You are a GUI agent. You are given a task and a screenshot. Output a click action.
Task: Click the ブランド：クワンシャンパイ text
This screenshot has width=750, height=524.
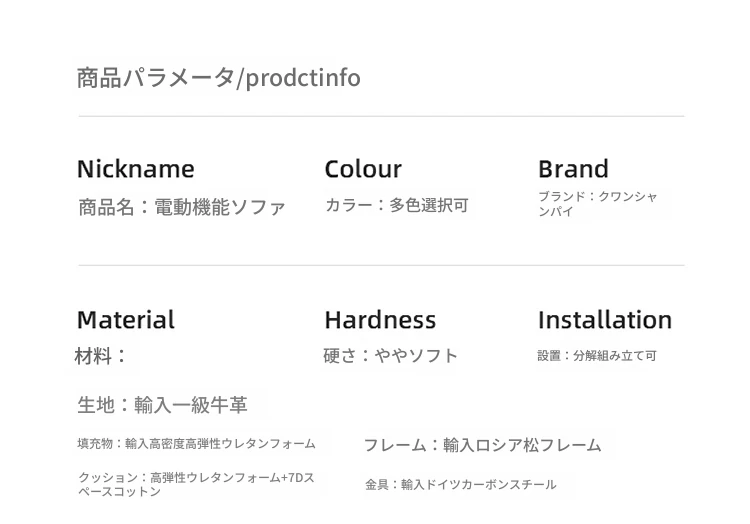coord(598,204)
